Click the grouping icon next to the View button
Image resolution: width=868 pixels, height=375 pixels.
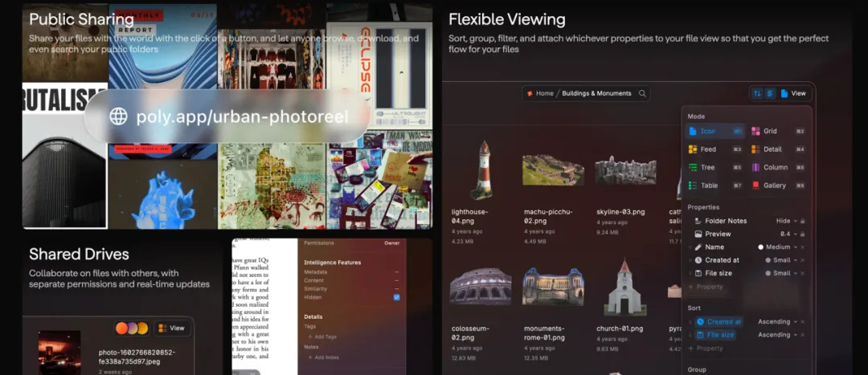(770, 93)
